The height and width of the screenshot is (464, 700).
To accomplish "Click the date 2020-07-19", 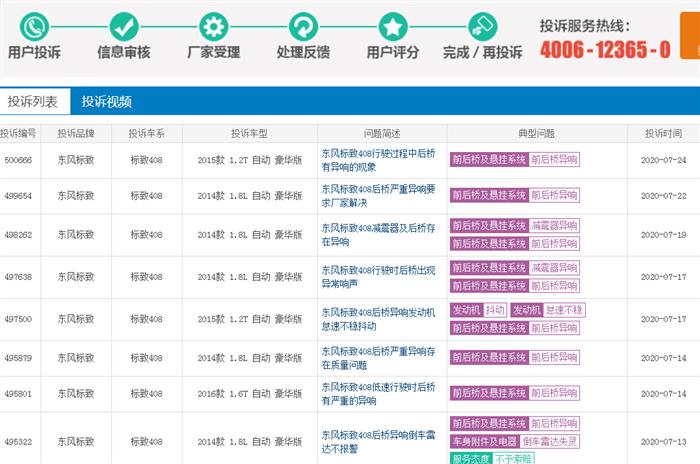I will [x=663, y=234].
